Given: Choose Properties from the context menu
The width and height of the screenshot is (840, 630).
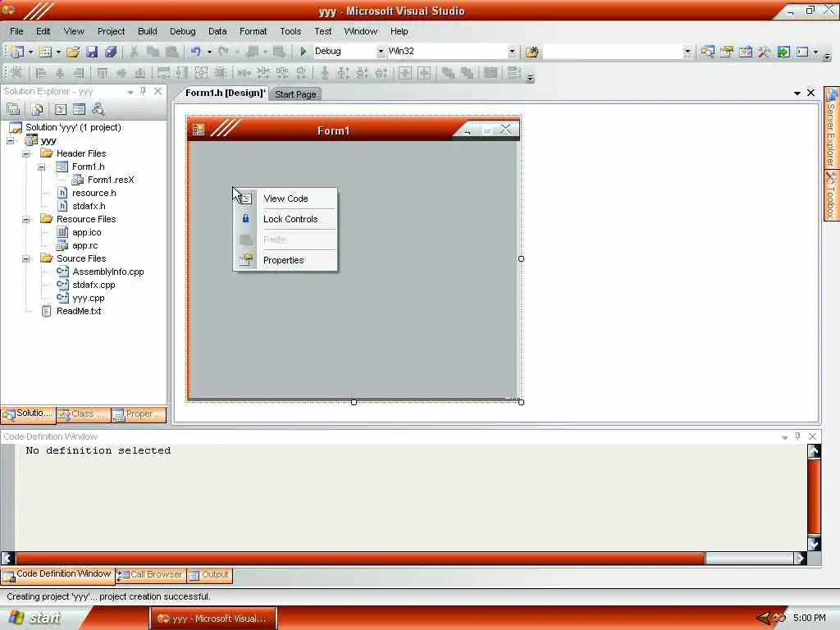Looking at the screenshot, I should 285,260.
